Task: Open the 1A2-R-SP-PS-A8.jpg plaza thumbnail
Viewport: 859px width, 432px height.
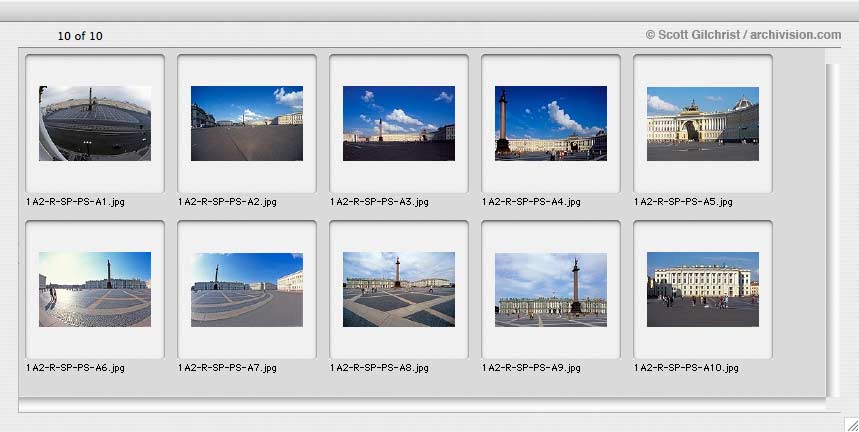Action: 399,289
